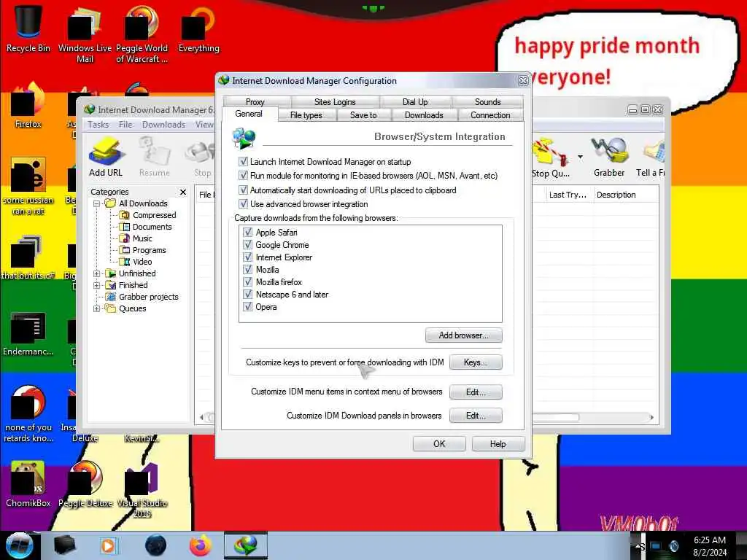The width and height of the screenshot is (747, 560).
Task: Click the Keys... button
Action: (x=476, y=362)
